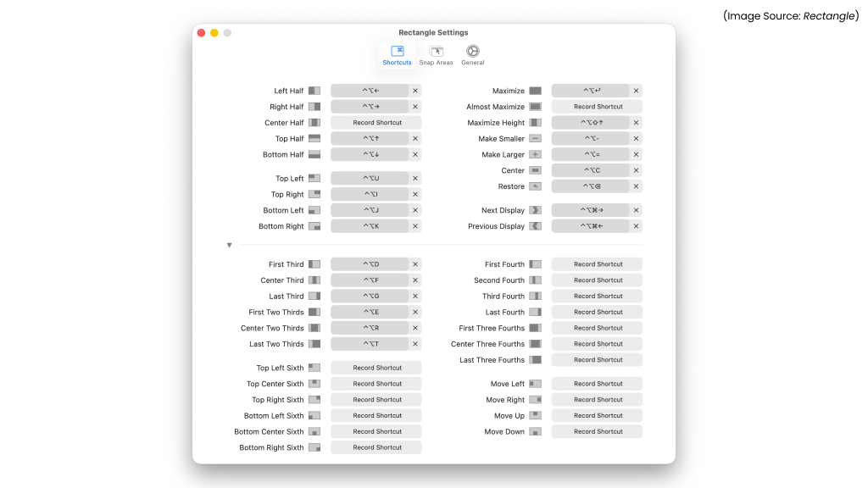
Task: Record a shortcut for Almost Maximize
Action: [597, 107]
